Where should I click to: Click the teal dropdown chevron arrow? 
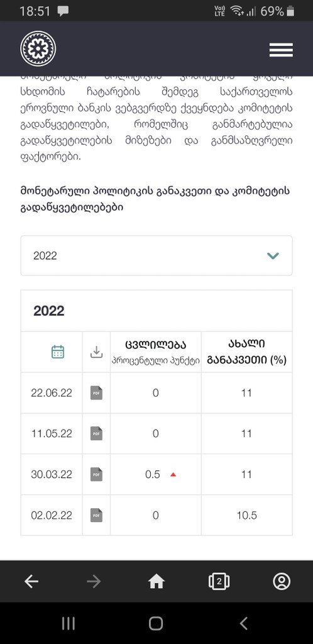pyautogui.click(x=273, y=256)
